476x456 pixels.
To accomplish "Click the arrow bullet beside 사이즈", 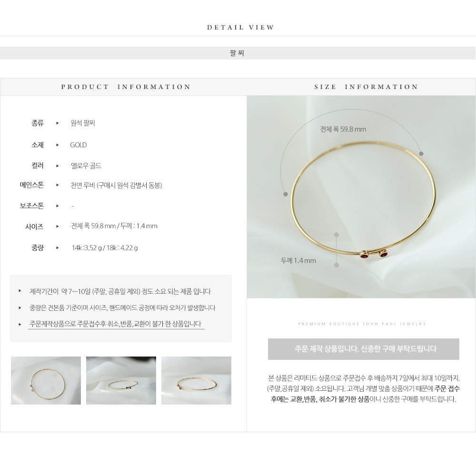I will (x=58, y=226).
